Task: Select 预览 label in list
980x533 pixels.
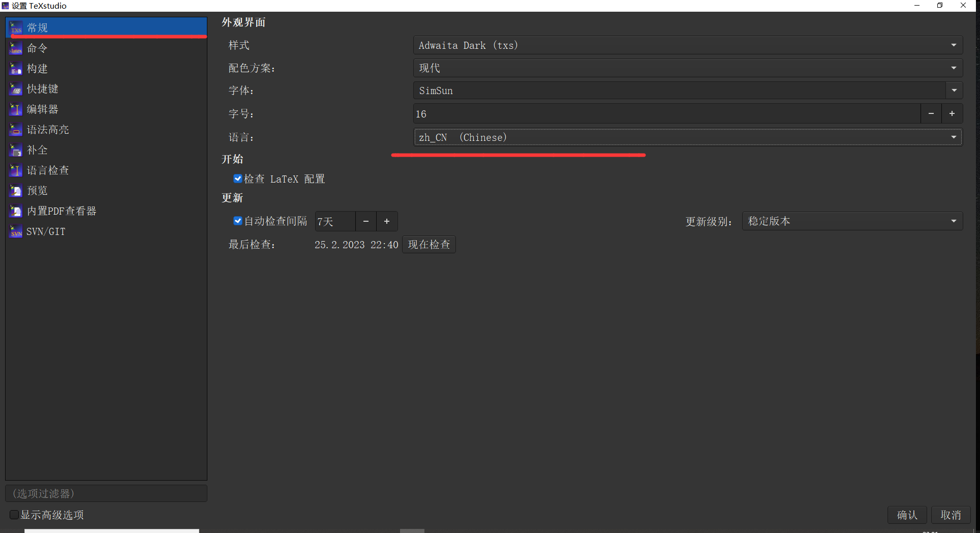Action: (38, 191)
